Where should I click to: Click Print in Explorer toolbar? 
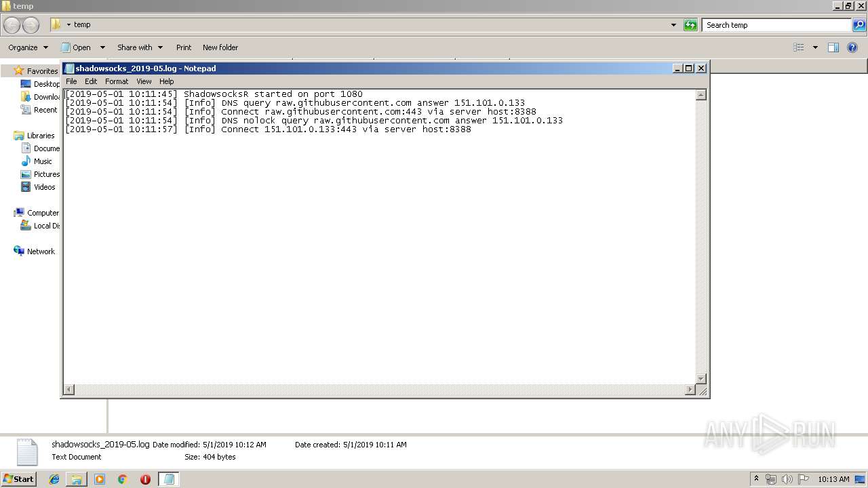[184, 47]
